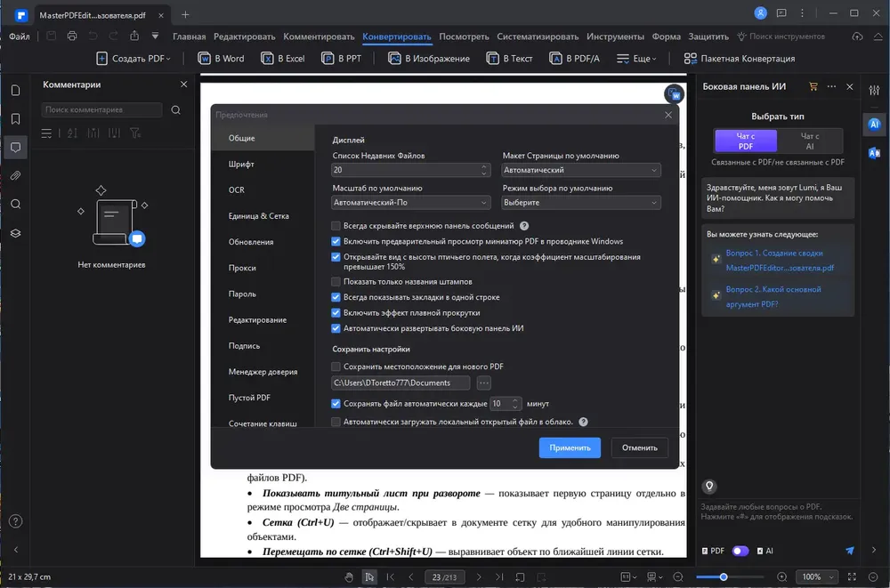Screen dimensions: 890x588
Task: Click the 'Отменить' button
Action: [640, 447]
